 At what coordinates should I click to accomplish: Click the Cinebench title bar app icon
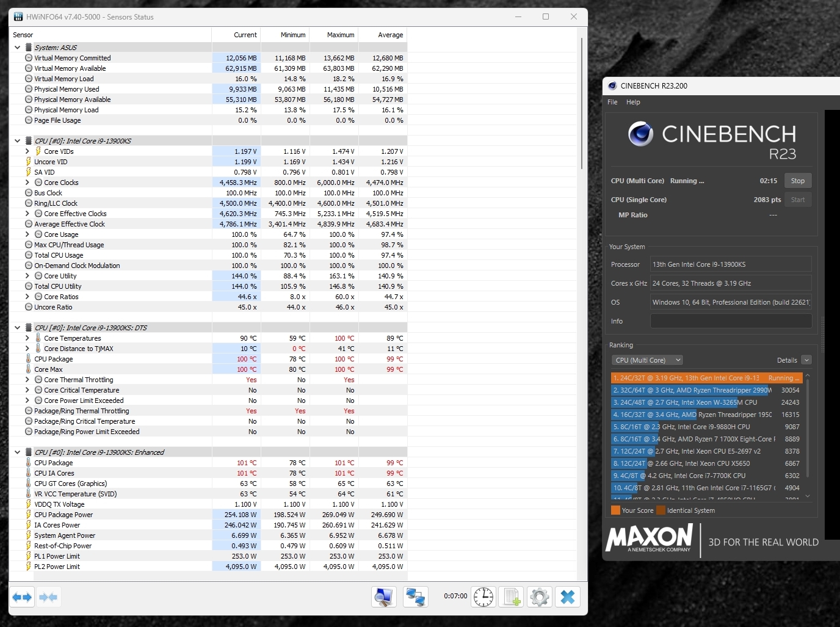coord(612,85)
